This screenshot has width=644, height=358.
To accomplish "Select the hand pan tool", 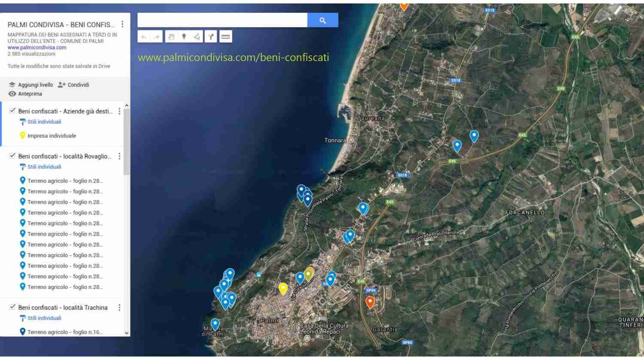I will coord(171,37).
